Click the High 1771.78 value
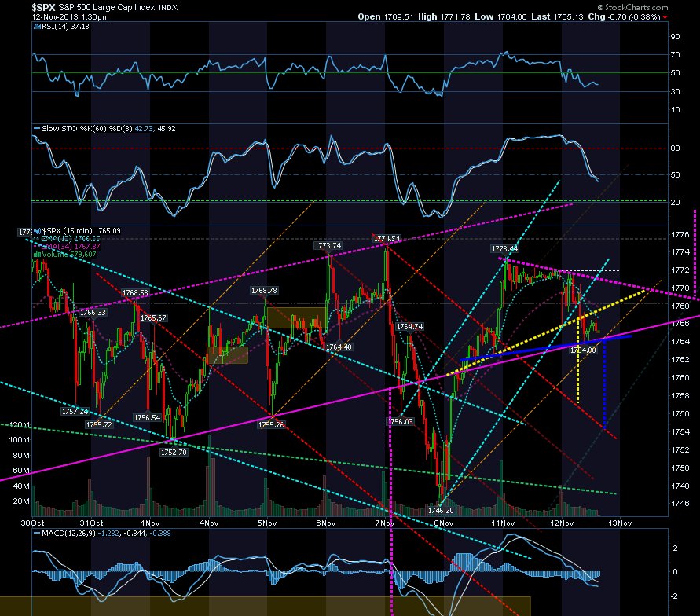 pos(444,17)
